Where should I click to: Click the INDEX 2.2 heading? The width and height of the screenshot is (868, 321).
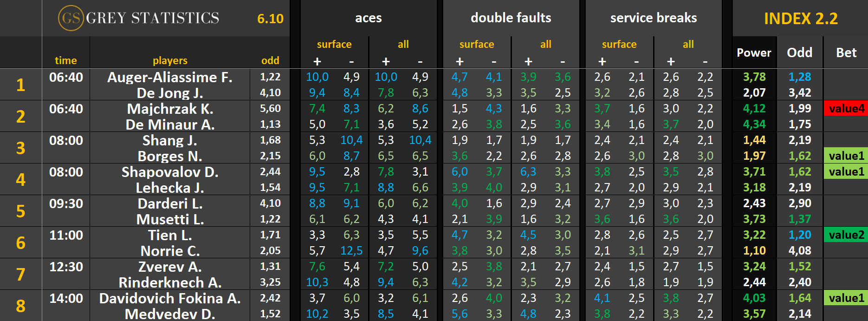[801, 19]
